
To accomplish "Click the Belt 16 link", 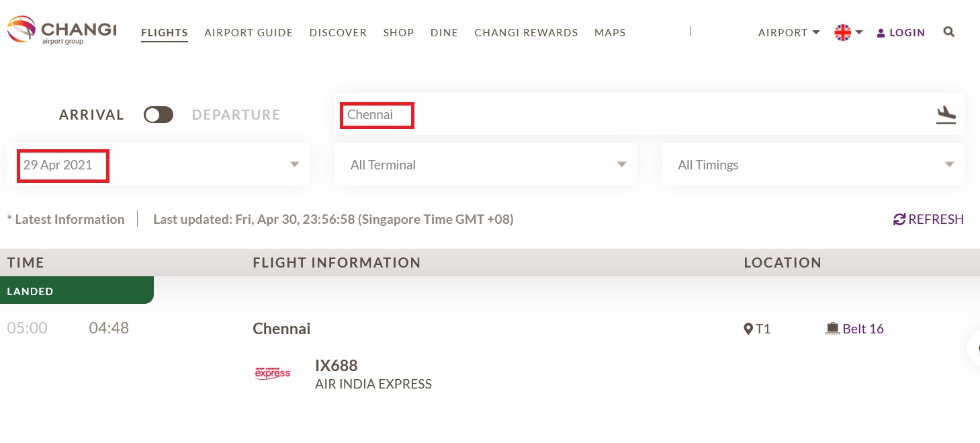I will (863, 329).
